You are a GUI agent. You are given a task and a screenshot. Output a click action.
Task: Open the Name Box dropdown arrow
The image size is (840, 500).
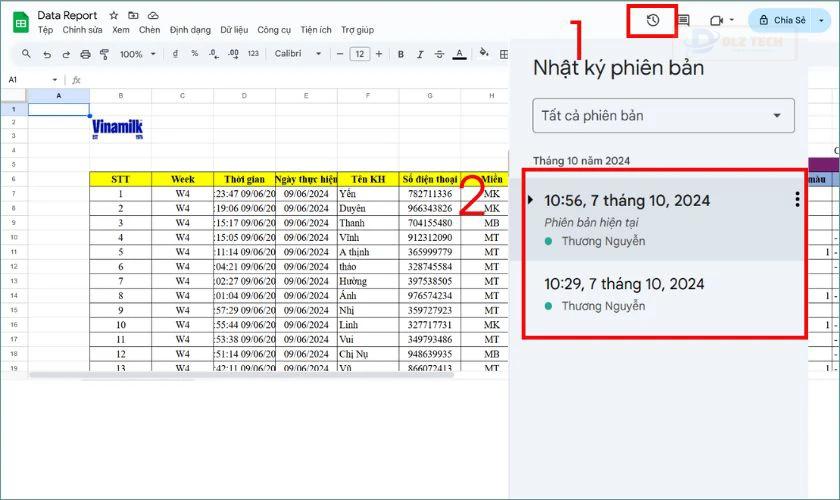tap(55, 80)
